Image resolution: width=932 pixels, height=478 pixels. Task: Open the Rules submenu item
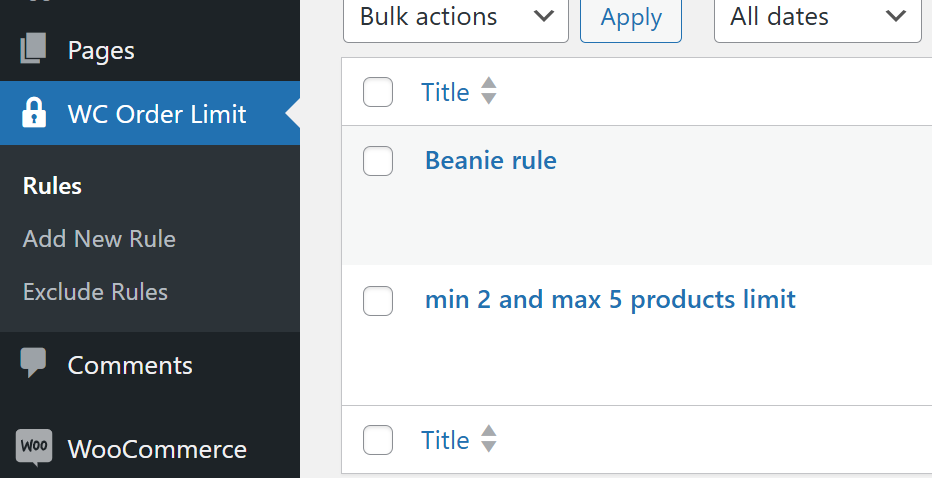click(52, 186)
